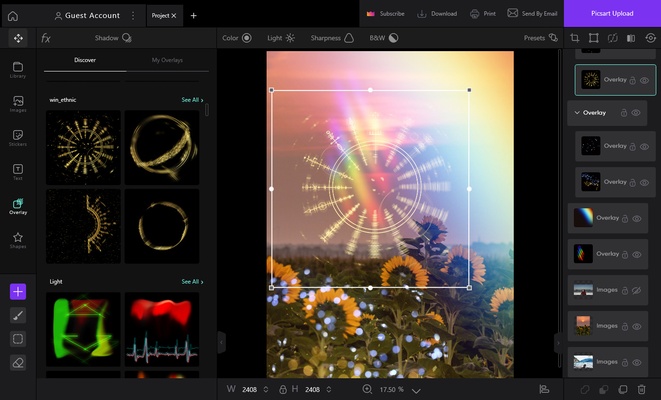This screenshot has width=661, height=400.
Task: Apply B&W filter option
Action: pos(384,38)
